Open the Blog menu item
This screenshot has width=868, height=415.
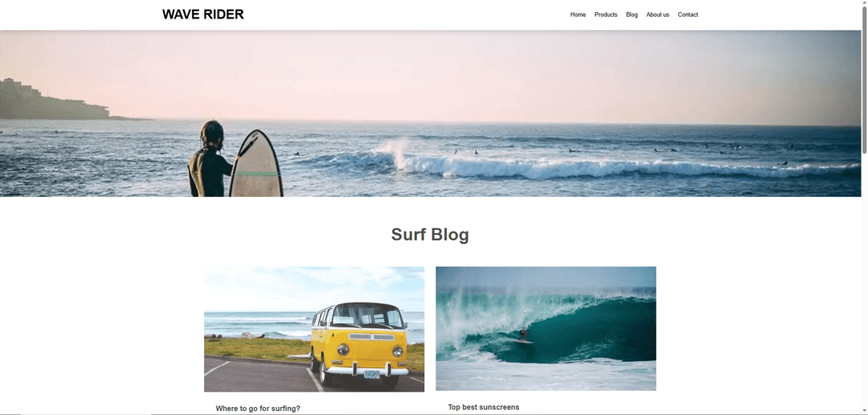coord(632,15)
